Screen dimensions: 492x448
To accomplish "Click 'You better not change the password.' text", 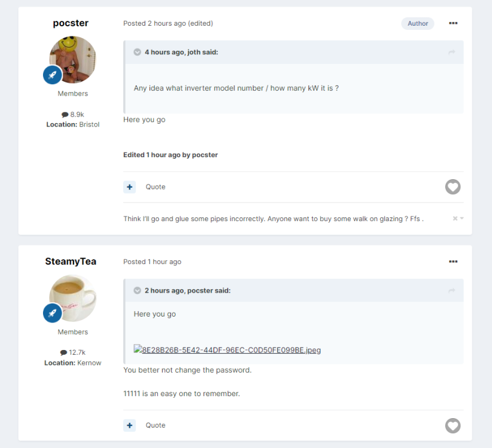I will 187,370.
